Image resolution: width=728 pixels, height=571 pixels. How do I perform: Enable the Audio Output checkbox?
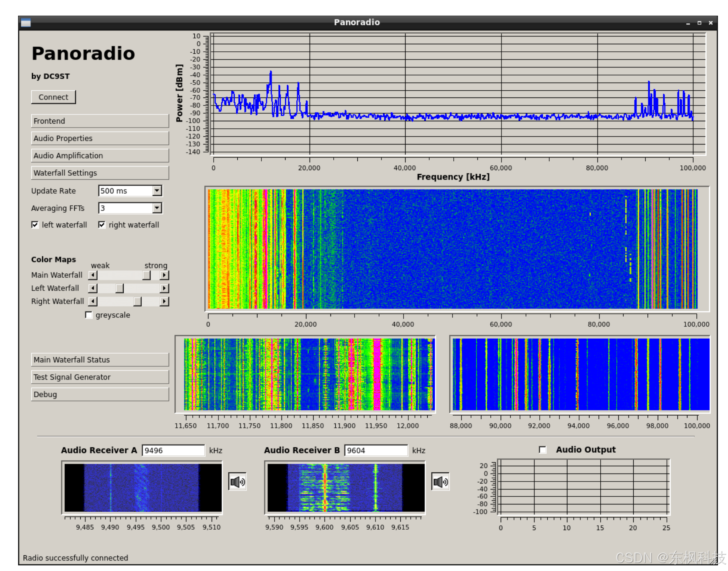click(543, 450)
